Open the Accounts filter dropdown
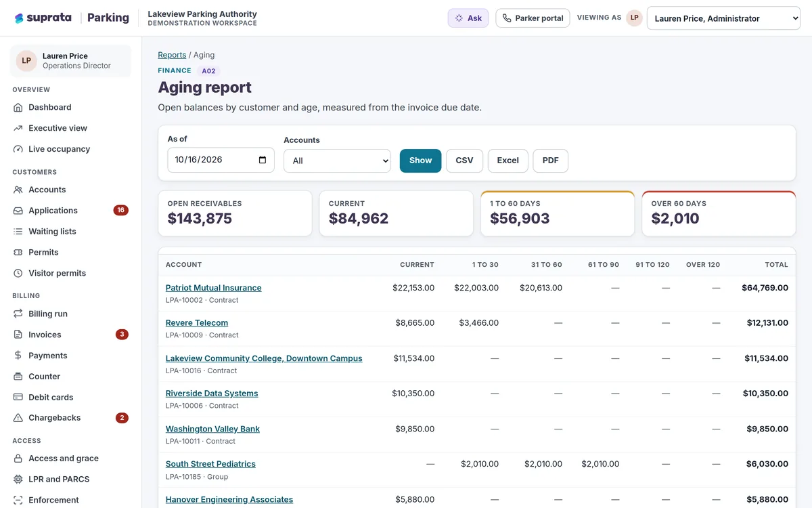 [x=337, y=161]
